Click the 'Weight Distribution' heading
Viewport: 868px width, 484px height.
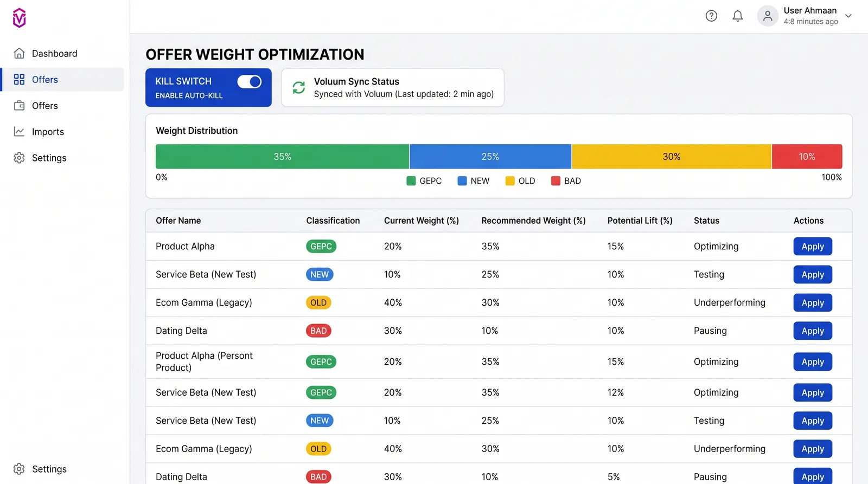click(197, 131)
